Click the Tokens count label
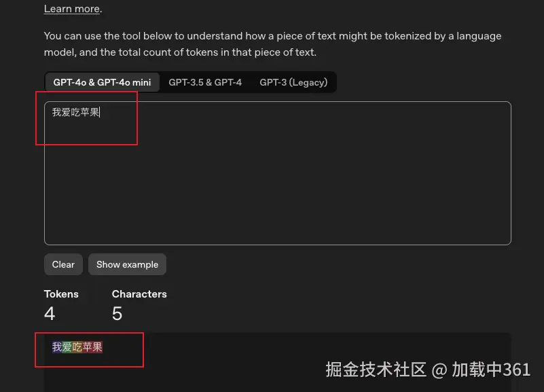This screenshot has width=544, height=392. click(61, 293)
